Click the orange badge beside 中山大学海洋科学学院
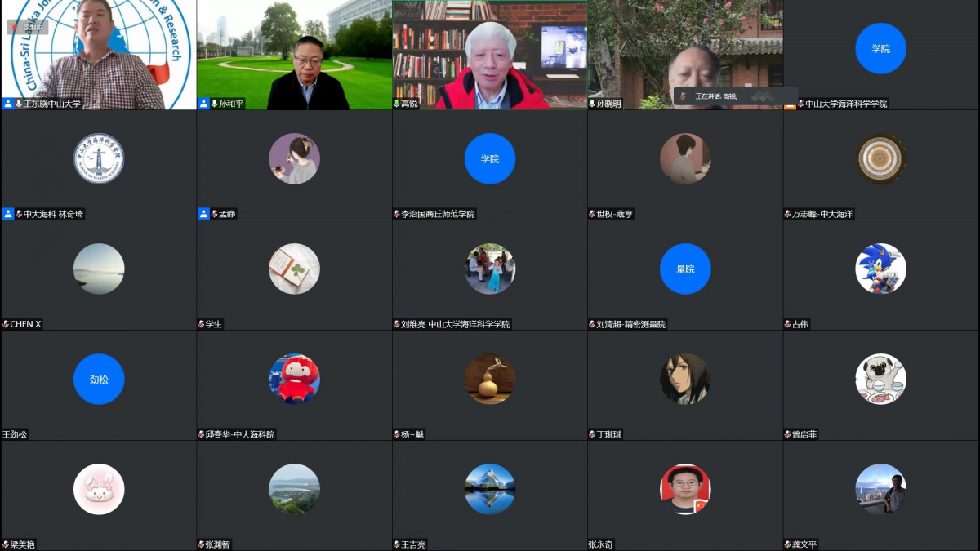 coord(790,104)
